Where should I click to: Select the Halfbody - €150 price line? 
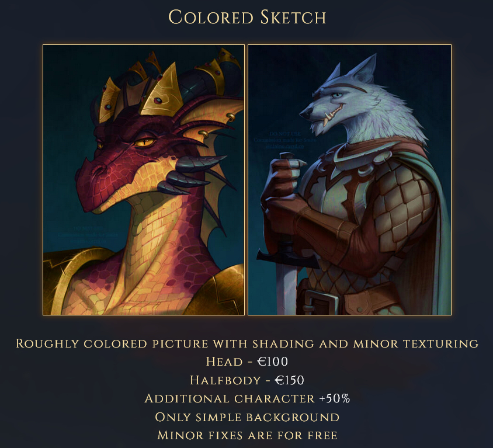tap(247, 380)
